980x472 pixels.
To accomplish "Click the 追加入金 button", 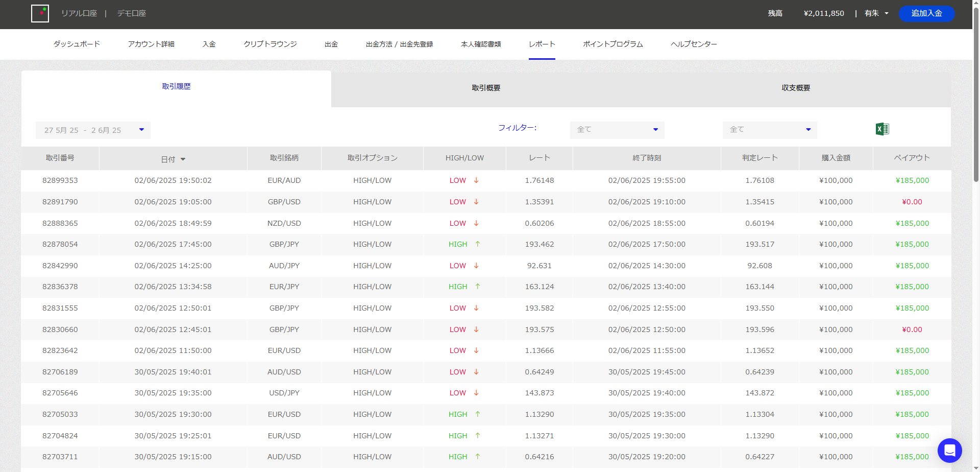I will pyautogui.click(x=926, y=13).
